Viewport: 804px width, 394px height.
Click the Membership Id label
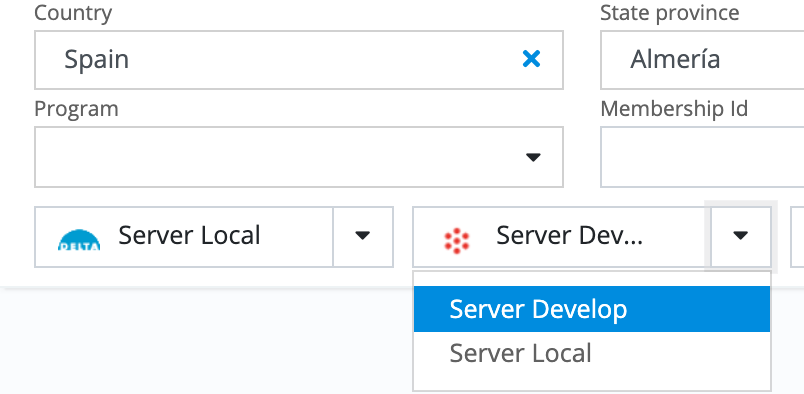tap(674, 109)
